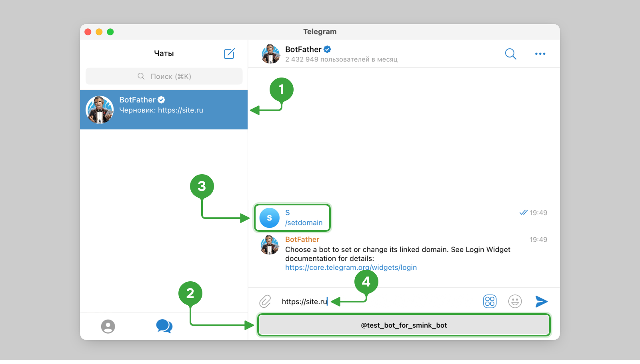640x364 pixels.
Task: Open the bot commands keyboard icon
Action: point(490,301)
